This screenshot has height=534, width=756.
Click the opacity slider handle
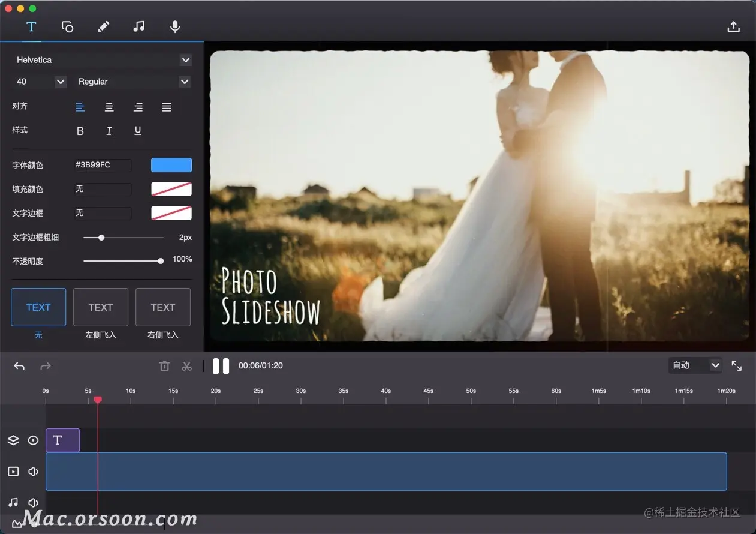coord(161,261)
